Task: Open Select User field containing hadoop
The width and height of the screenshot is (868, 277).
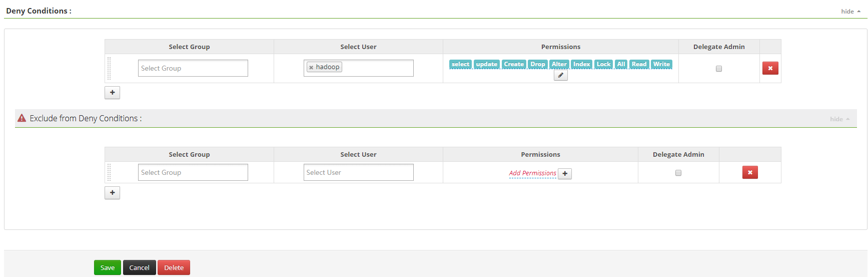Action: [x=359, y=68]
